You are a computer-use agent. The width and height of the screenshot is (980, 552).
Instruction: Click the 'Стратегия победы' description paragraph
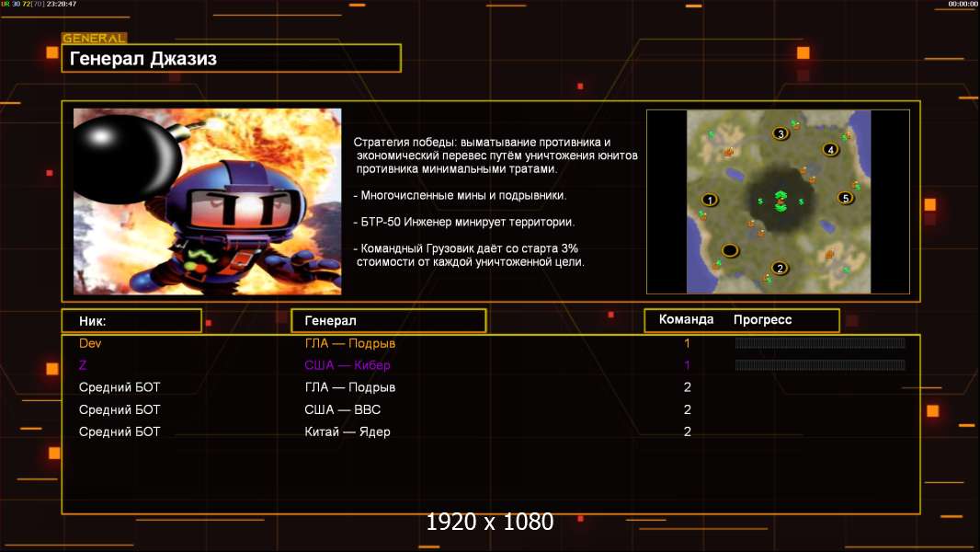coord(496,155)
